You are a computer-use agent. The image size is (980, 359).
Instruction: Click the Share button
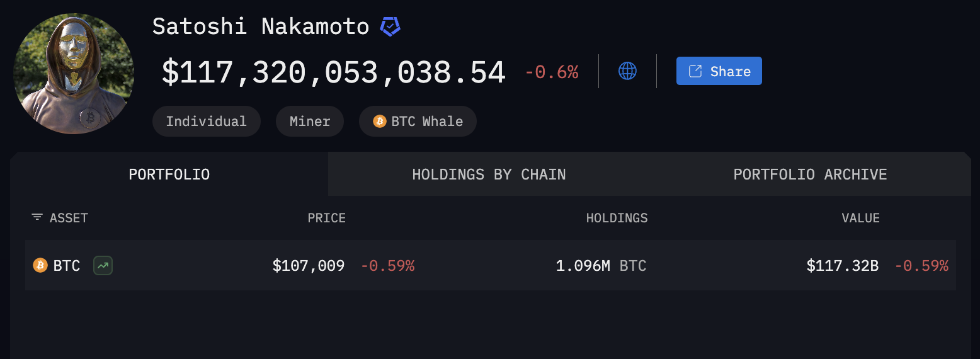point(719,71)
